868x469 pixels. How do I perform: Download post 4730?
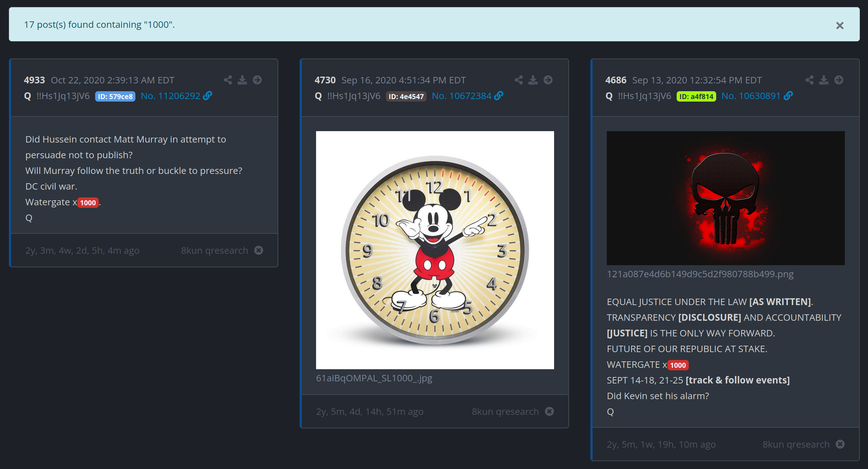click(x=533, y=80)
